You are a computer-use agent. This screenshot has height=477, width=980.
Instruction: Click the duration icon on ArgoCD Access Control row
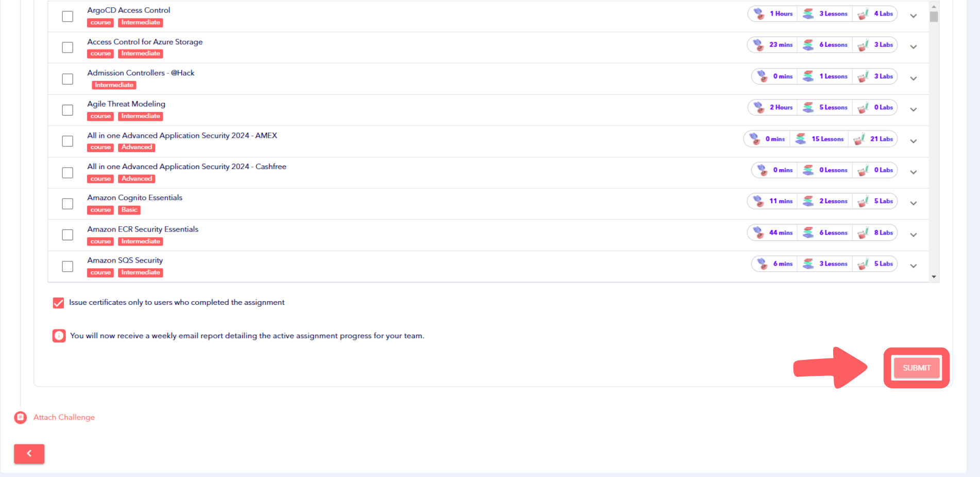[758, 13]
